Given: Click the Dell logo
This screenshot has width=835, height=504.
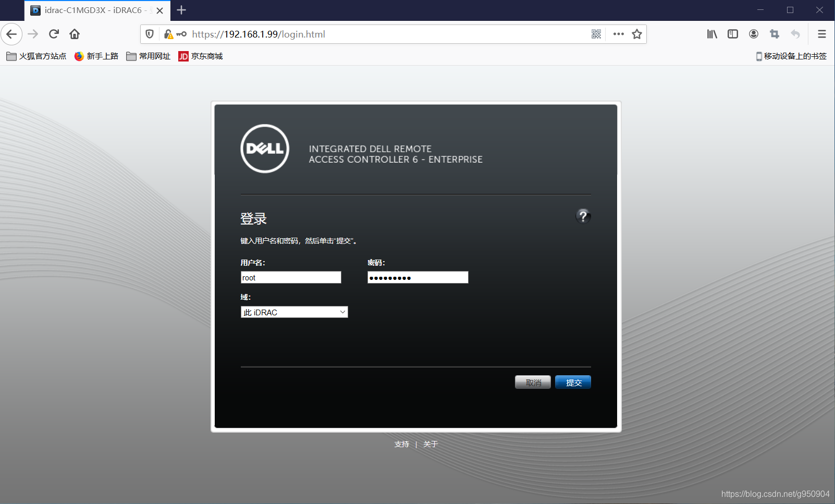Looking at the screenshot, I should pos(265,149).
